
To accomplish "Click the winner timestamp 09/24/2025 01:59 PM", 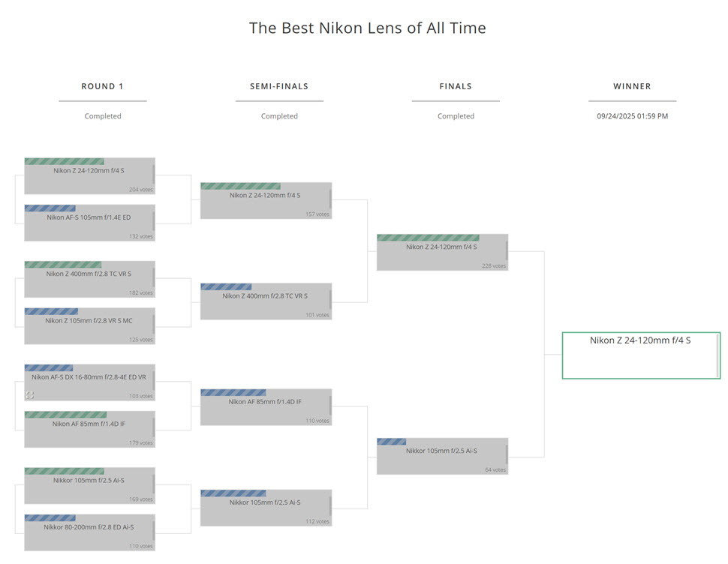I will click(x=632, y=116).
